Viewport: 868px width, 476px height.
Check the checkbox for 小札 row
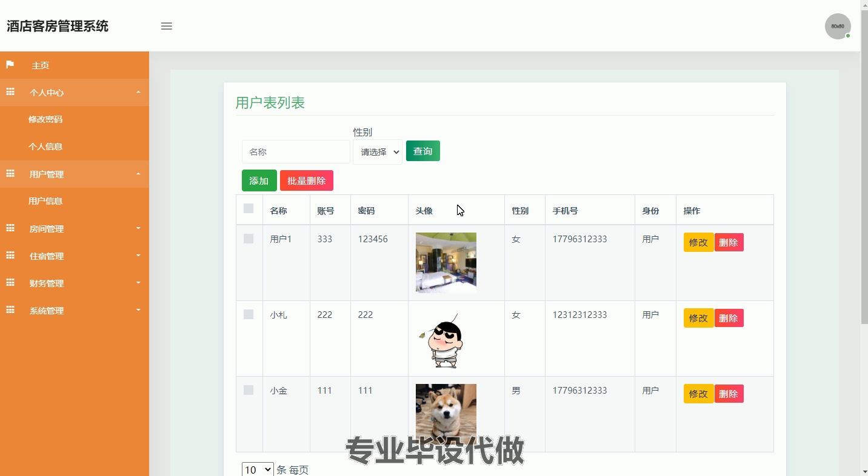[249, 314]
